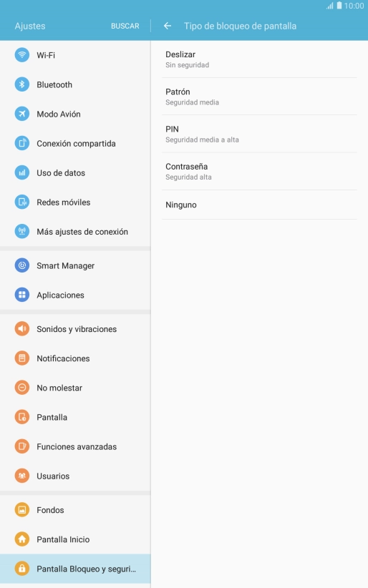Tap the Pantalla Inicio home icon
The image size is (368, 588).
tap(21, 539)
